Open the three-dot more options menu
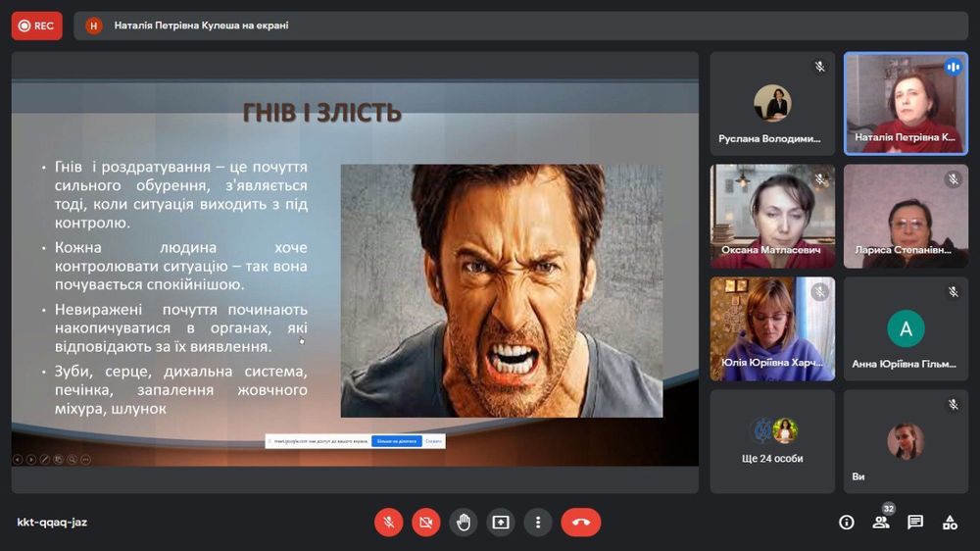Viewport: 980px width, 551px height. [537, 523]
